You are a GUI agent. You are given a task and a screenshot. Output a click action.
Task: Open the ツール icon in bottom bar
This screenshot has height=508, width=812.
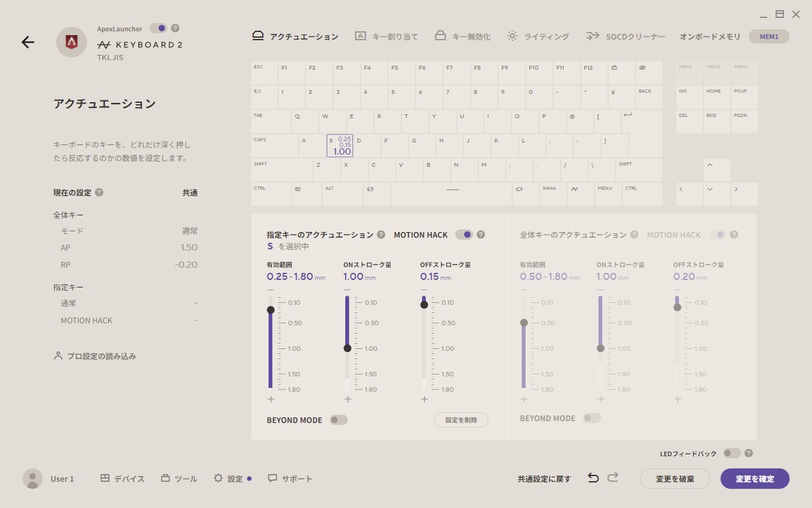pyautogui.click(x=165, y=478)
